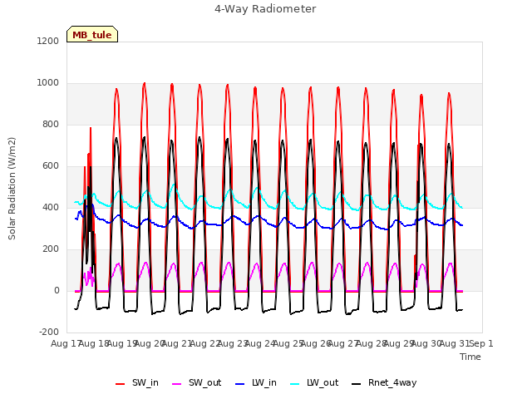Click the 4-Way Radiometer chart title
Viewport: 532px width, 399px height.
(x=265, y=9)
